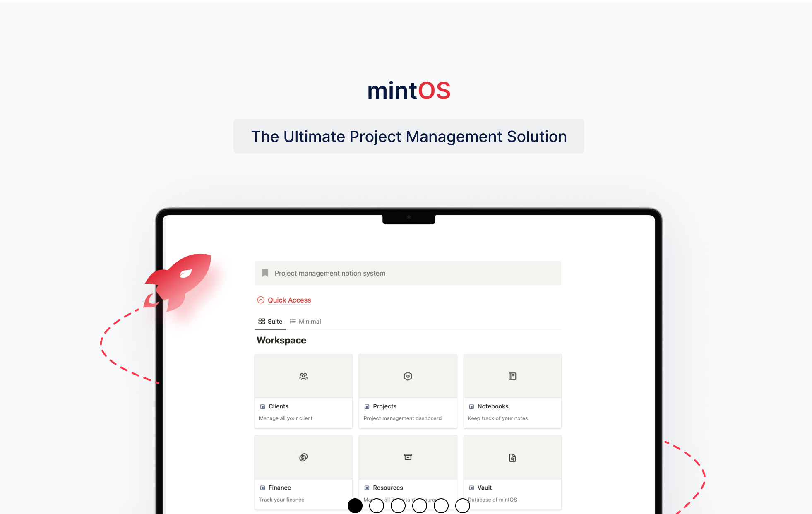Click the bookmark icon in search bar
812x514 pixels.
click(265, 273)
